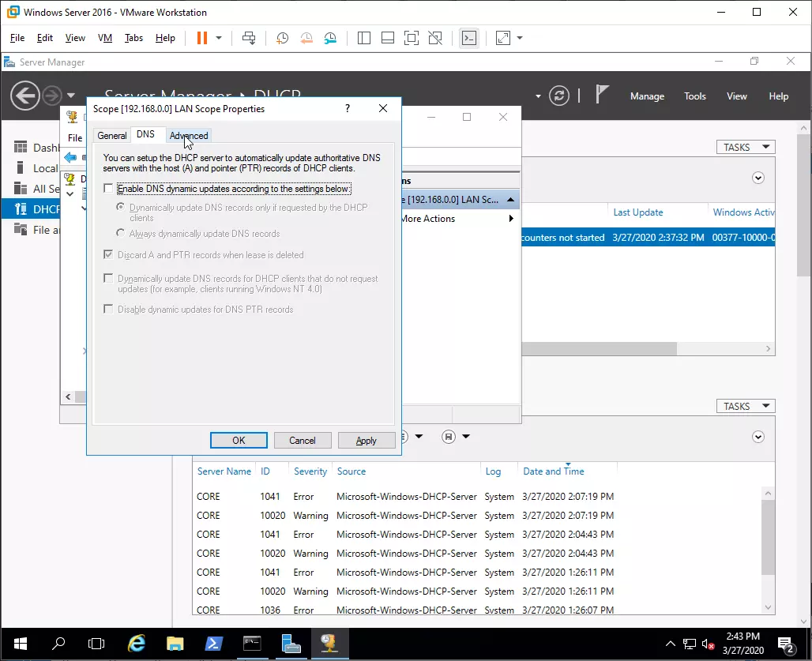Open the VM menu
The height and width of the screenshot is (661, 812).
pos(105,38)
